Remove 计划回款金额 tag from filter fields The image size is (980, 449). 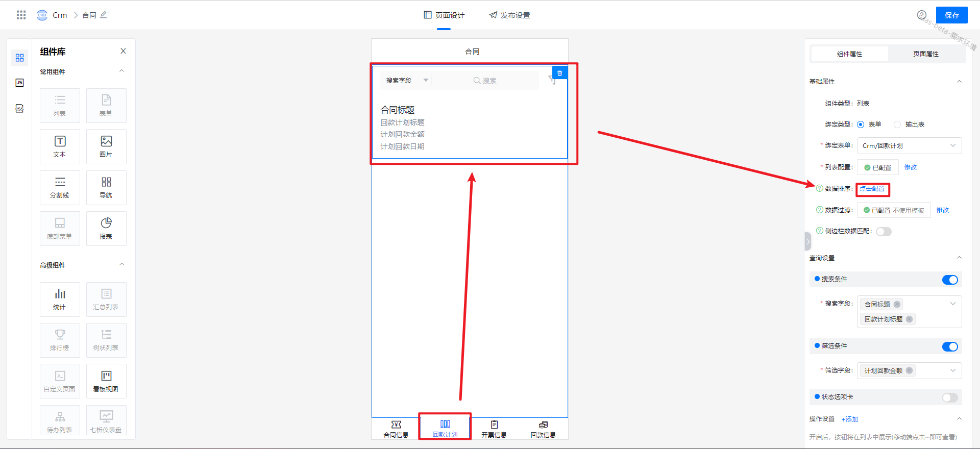[x=909, y=371]
